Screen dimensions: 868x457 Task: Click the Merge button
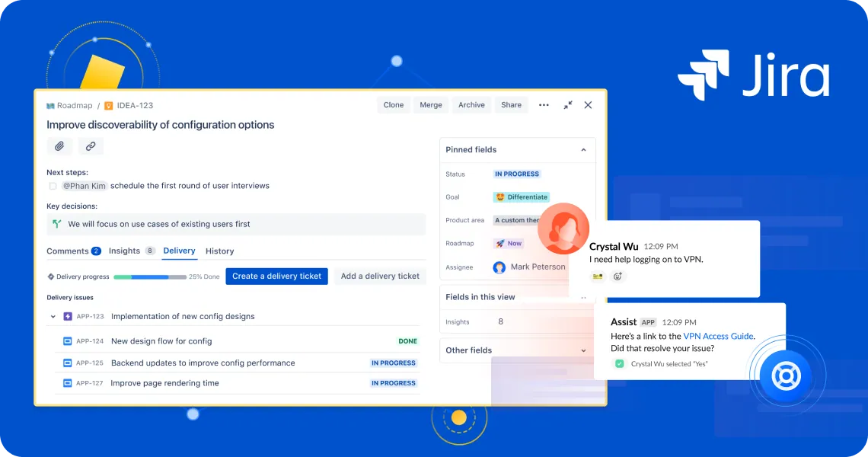pyautogui.click(x=431, y=105)
